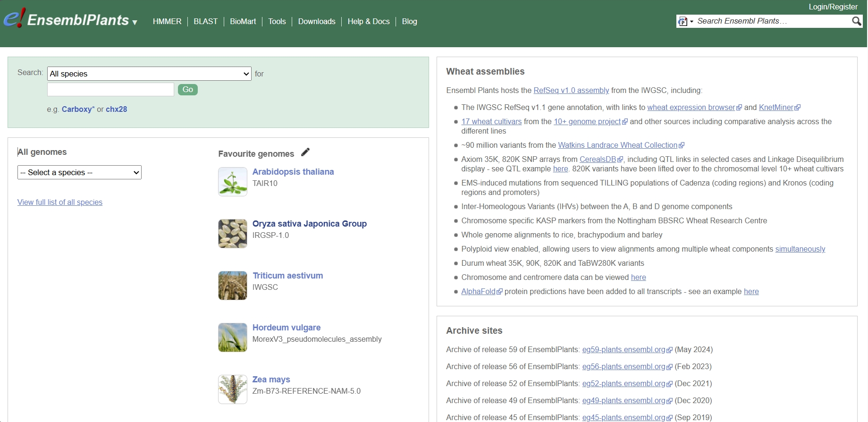The width and height of the screenshot is (868, 422).
Task: Focus the Search Ensembl Plants box
Action: (772, 21)
